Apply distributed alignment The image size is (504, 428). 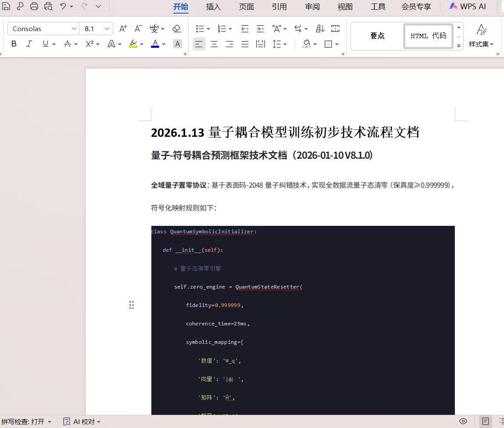coord(261,44)
